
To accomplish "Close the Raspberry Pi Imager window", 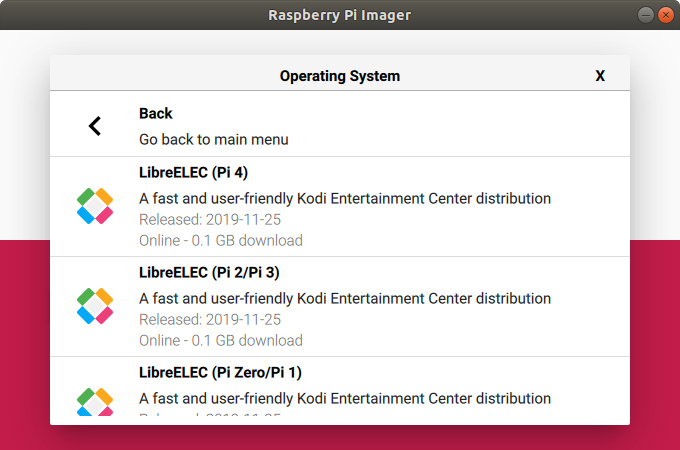I will pos(666,15).
